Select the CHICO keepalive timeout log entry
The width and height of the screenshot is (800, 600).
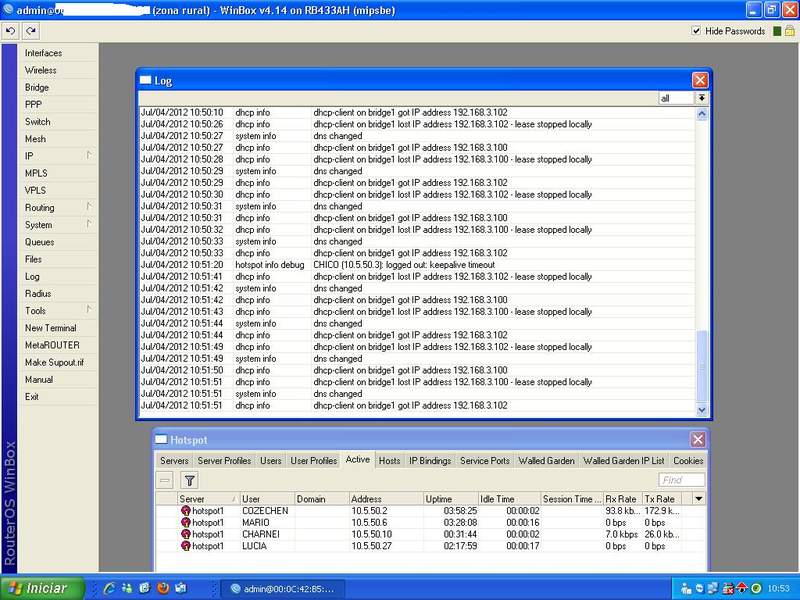coord(417,265)
